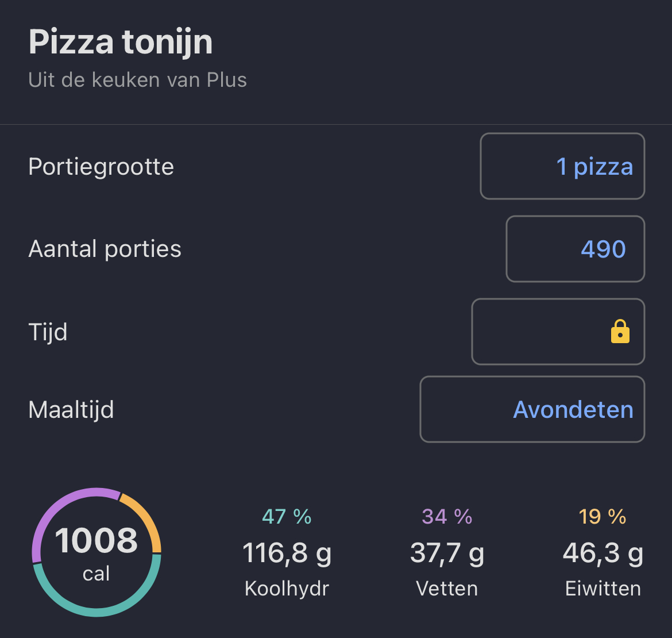Select the 34 % fat percentage

tap(447, 517)
